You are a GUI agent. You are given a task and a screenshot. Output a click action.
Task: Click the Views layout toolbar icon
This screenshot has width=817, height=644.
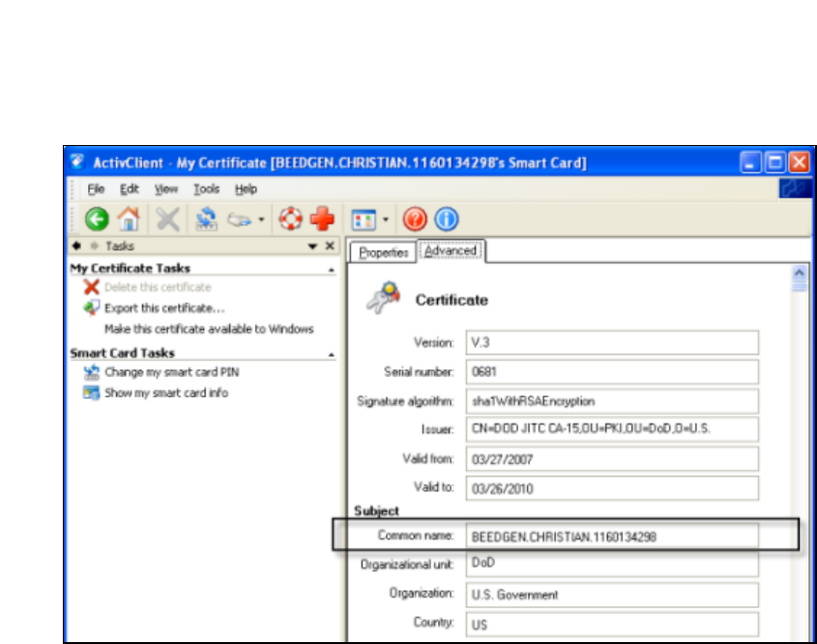pyautogui.click(x=364, y=220)
